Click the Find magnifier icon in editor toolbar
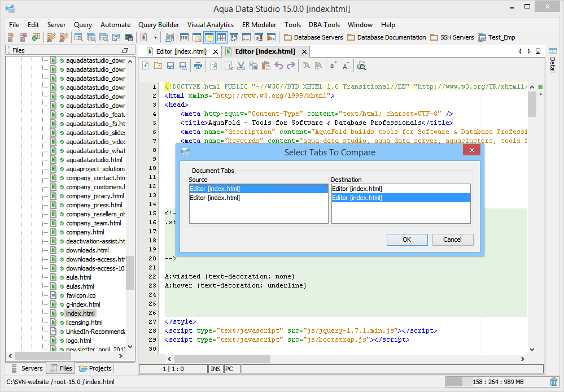Screen dimensions: 564x392 click(305, 66)
